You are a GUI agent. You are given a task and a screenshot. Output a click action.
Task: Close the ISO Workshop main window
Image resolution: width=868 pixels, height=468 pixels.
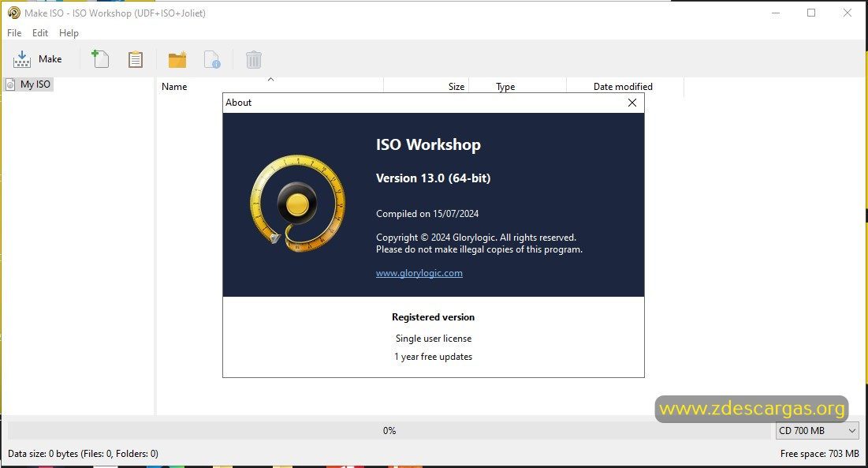click(x=847, y=13)
